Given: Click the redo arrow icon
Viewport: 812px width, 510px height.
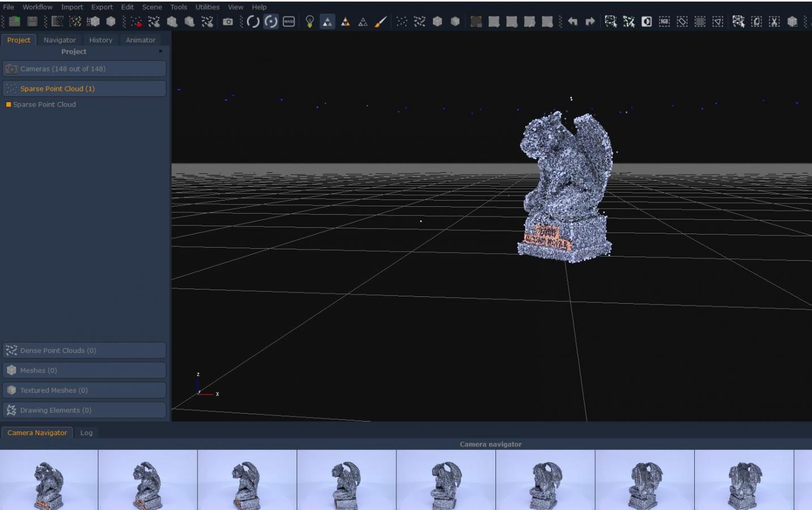Looking at the screenshot, I should coord(590,22).
